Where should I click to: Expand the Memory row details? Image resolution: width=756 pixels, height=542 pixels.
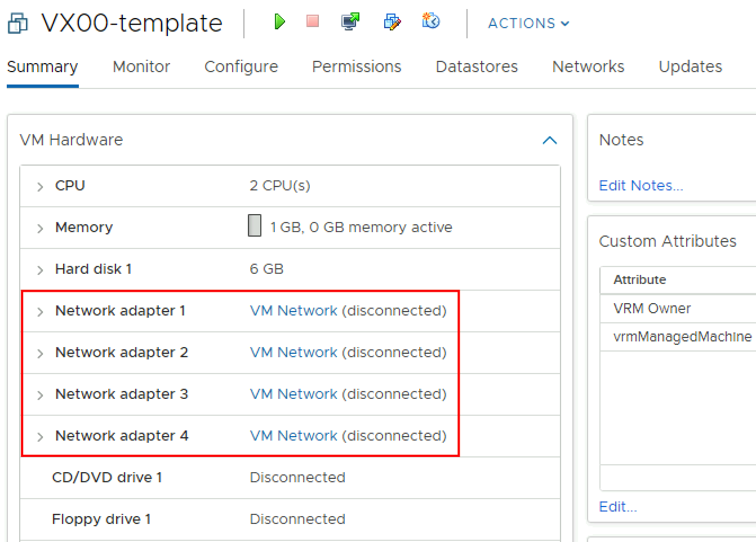coord(40,228)
